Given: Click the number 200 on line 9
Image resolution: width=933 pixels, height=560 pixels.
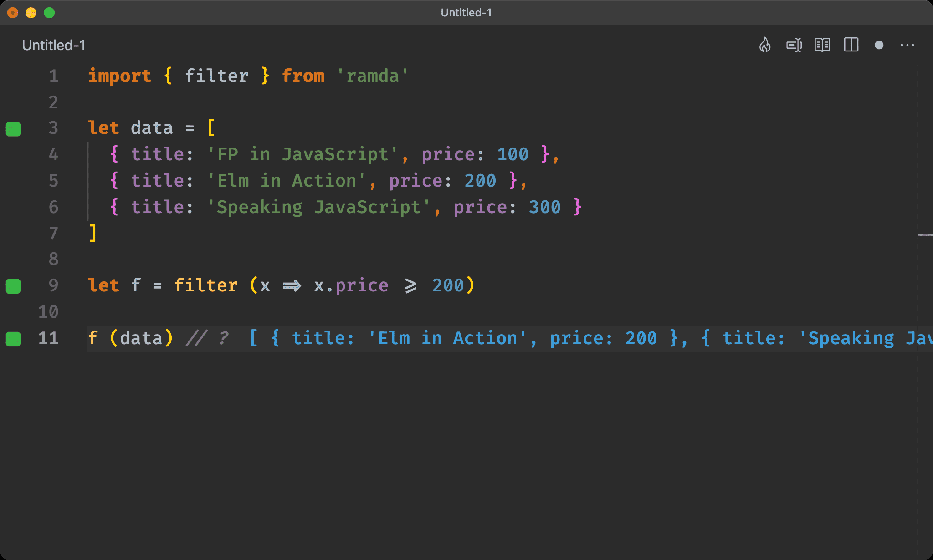Looking at the screenshot, I should [448, 286].
